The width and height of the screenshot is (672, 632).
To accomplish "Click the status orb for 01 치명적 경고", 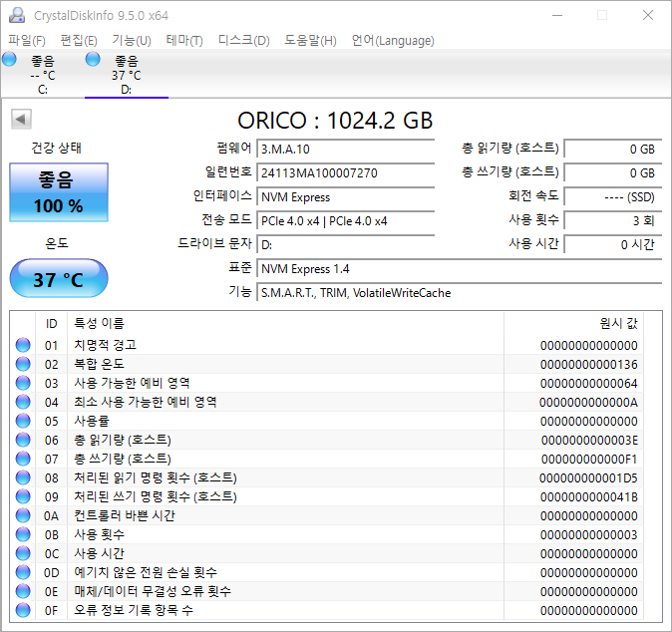I will [23, 345].
